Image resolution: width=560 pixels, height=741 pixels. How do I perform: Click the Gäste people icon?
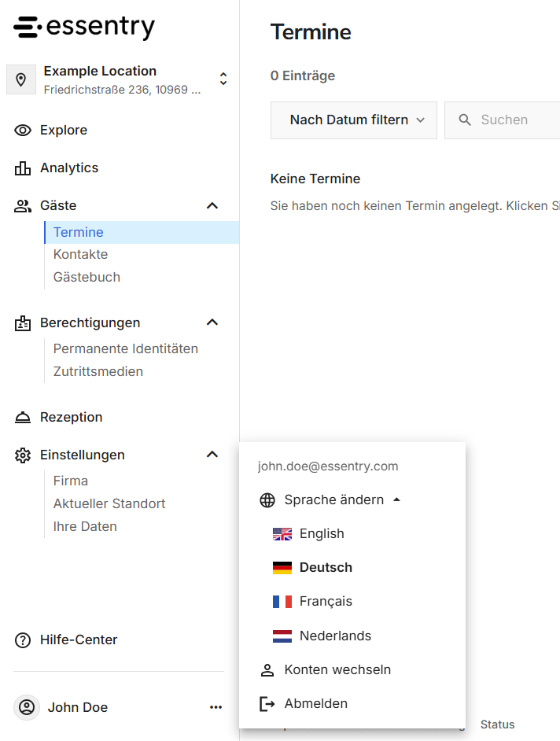point(23,205)
